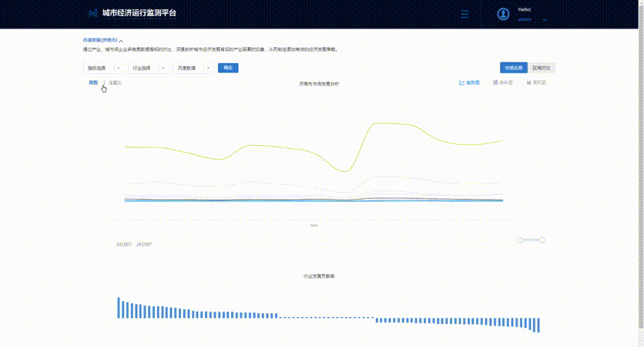The width and height of the screenshot is (644, 347).
Task: Click the tallest bar in contribution chart
Action: [119, 308]
